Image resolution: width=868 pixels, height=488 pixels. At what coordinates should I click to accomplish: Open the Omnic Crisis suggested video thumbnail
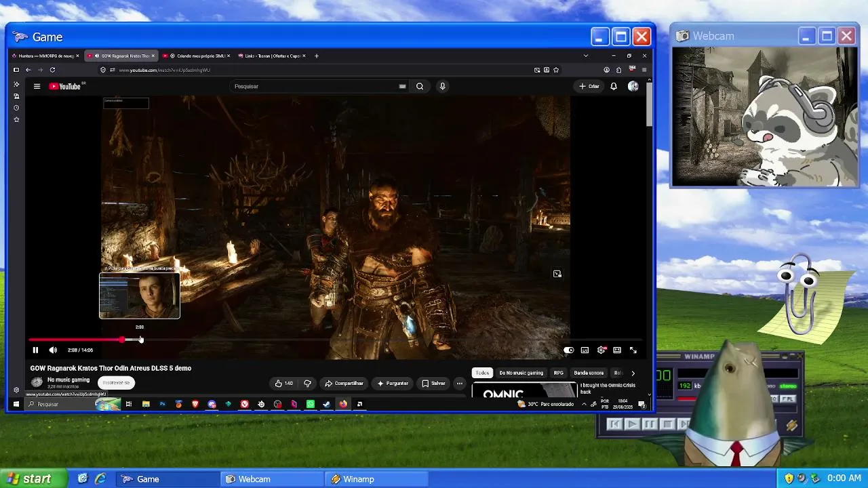coord(524,390)
